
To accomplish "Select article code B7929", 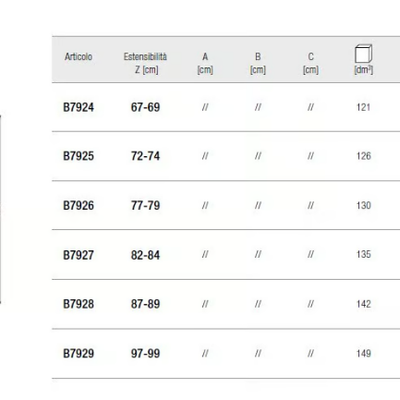I will click(79, 353).
